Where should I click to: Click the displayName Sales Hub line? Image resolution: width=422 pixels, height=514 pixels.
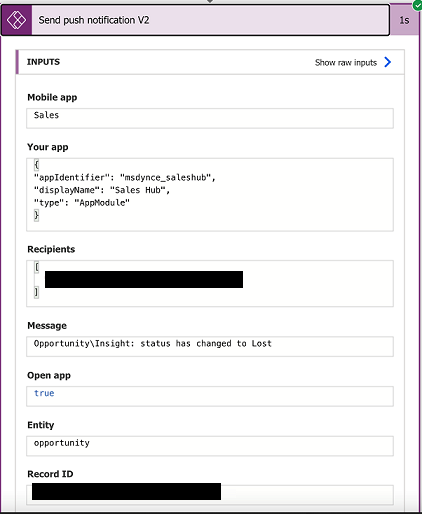(102, 190)
